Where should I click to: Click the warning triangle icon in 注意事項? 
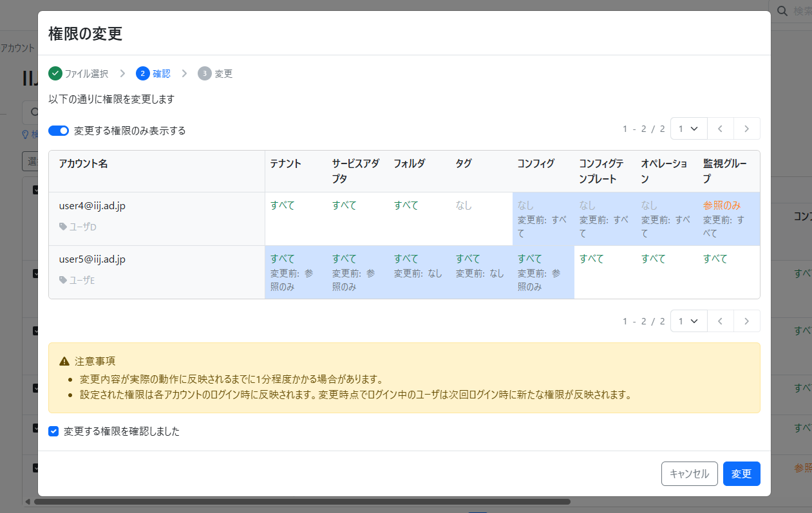pos(64,361)
